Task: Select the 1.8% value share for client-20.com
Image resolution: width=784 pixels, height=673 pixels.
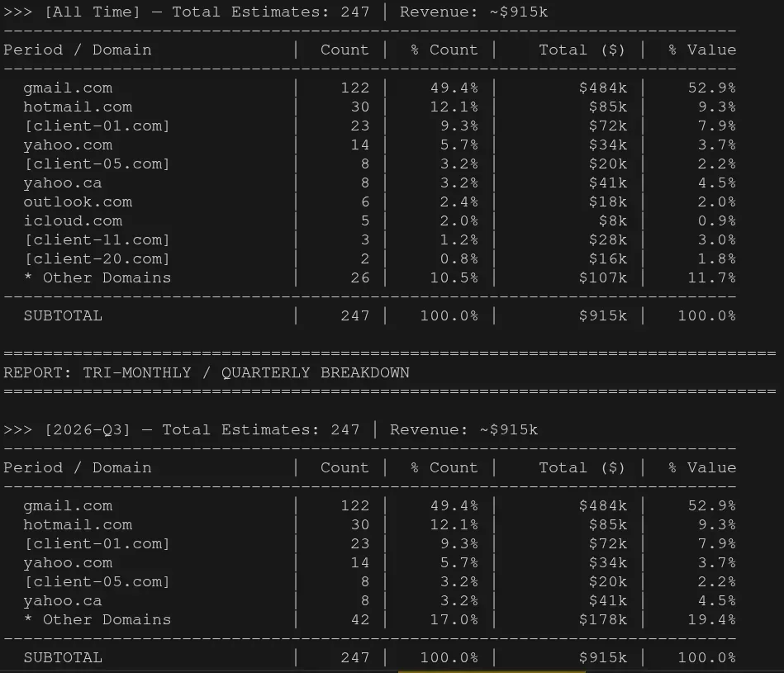Action: coord(717,258)
